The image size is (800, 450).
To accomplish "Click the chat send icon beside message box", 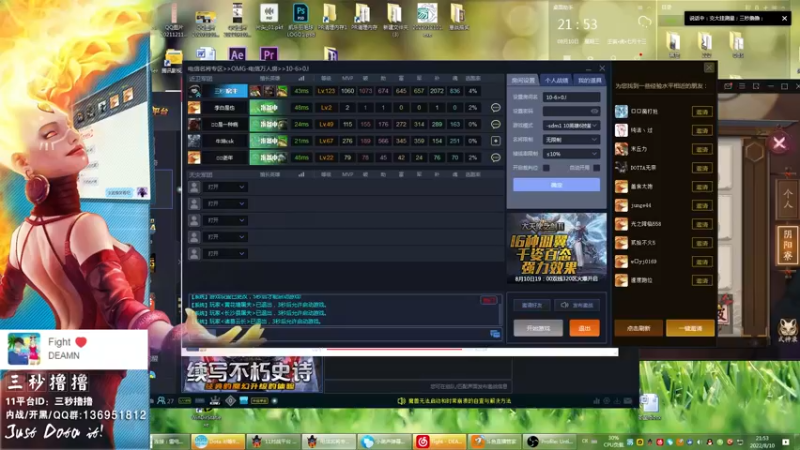I will coord(495,334).
